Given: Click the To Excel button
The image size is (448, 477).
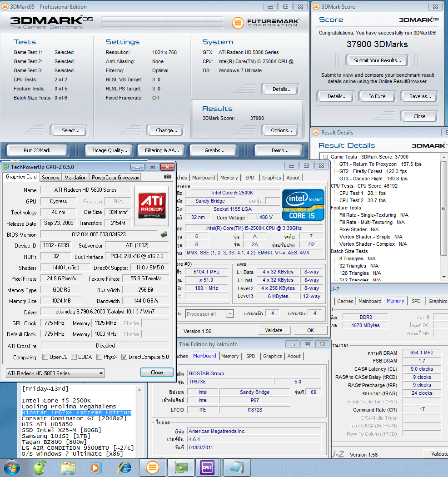Looking at the screenshot, I should [x=378, y=96].
